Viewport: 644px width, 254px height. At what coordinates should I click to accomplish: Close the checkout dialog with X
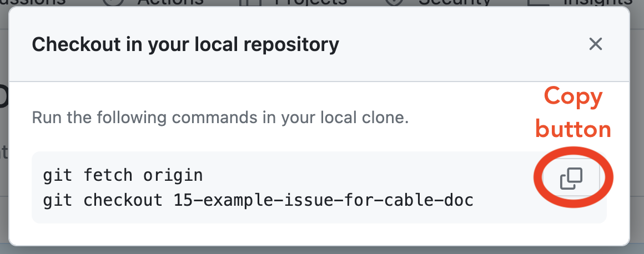click(596, 44)
